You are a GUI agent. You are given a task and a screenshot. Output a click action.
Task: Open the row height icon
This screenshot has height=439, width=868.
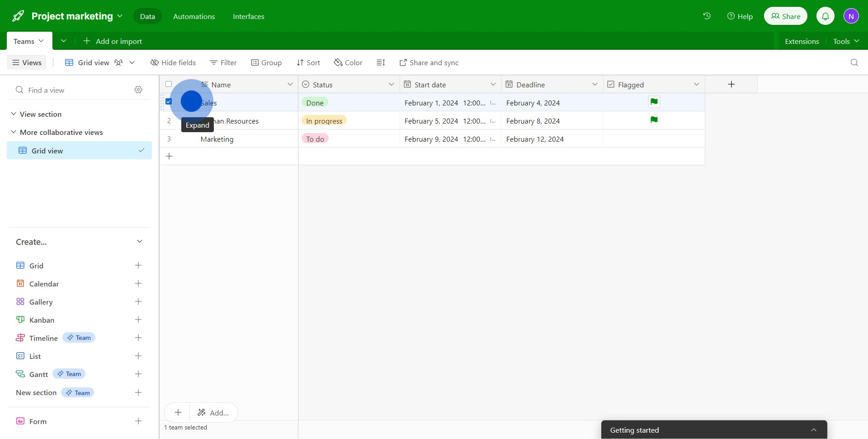click(381, 62)
